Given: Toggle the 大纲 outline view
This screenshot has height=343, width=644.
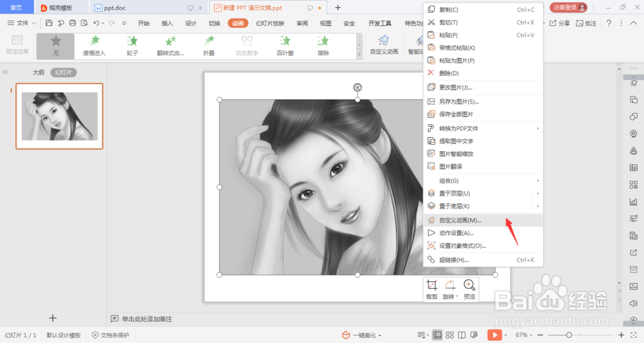Looking at the screenshot, I should pos(38,72).
